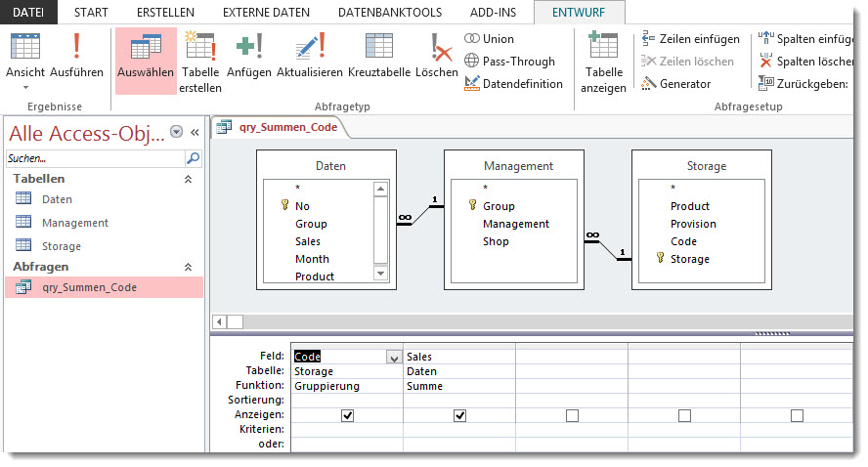Click the Generator button

tap(676, 84)
